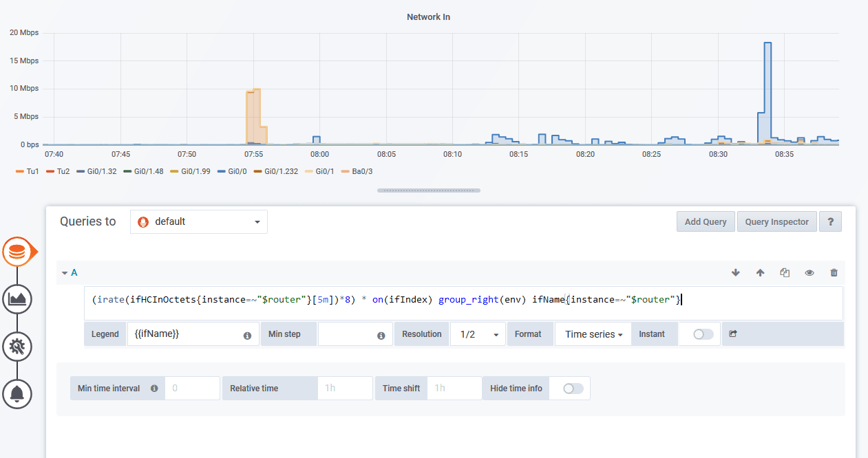Disable query A with the eye icon
Screen dimensions: 868x458
pyautogui.click(x=809, y=272)
